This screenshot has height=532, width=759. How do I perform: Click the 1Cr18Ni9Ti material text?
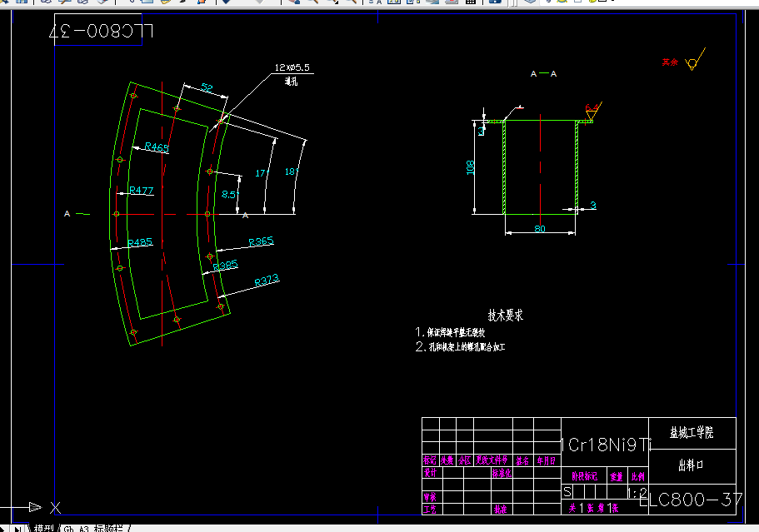tap(605, 445)
